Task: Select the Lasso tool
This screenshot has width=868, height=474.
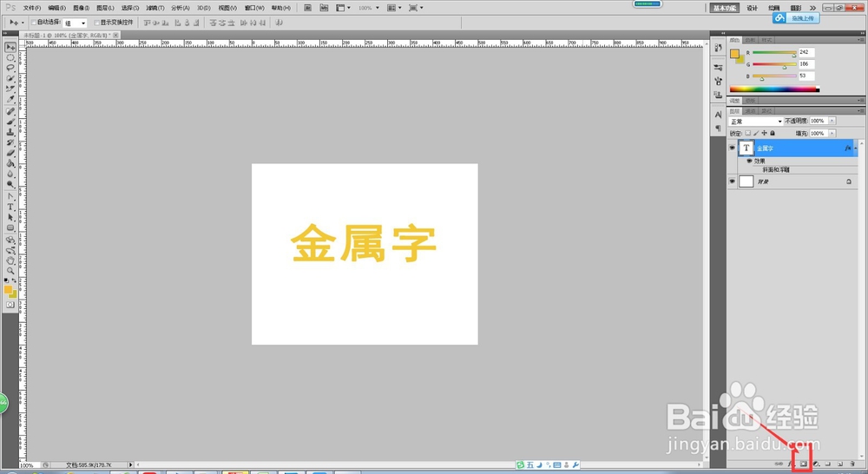Action: point(10,68)
